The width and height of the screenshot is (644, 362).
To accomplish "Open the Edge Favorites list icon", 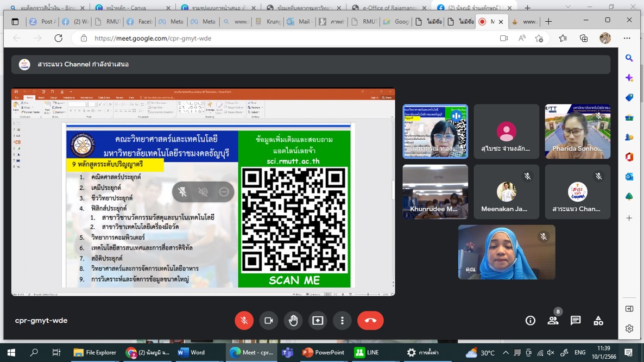I will (563, 38).
